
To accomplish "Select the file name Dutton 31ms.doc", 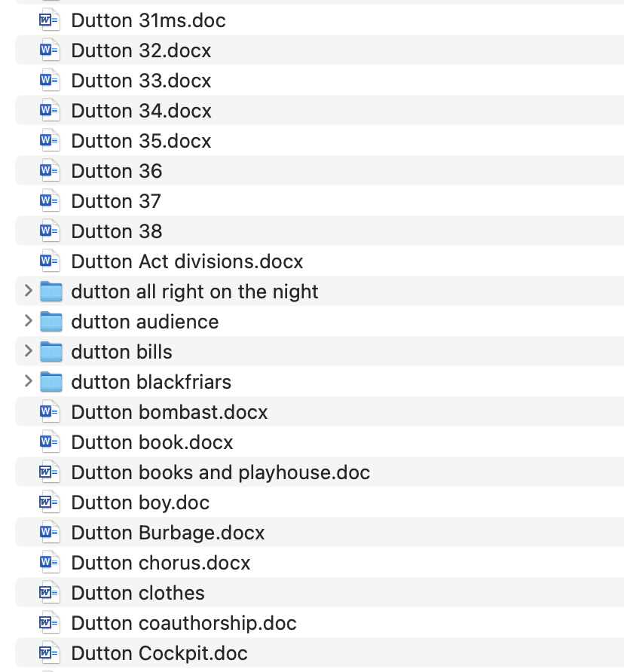I will 148,20.
